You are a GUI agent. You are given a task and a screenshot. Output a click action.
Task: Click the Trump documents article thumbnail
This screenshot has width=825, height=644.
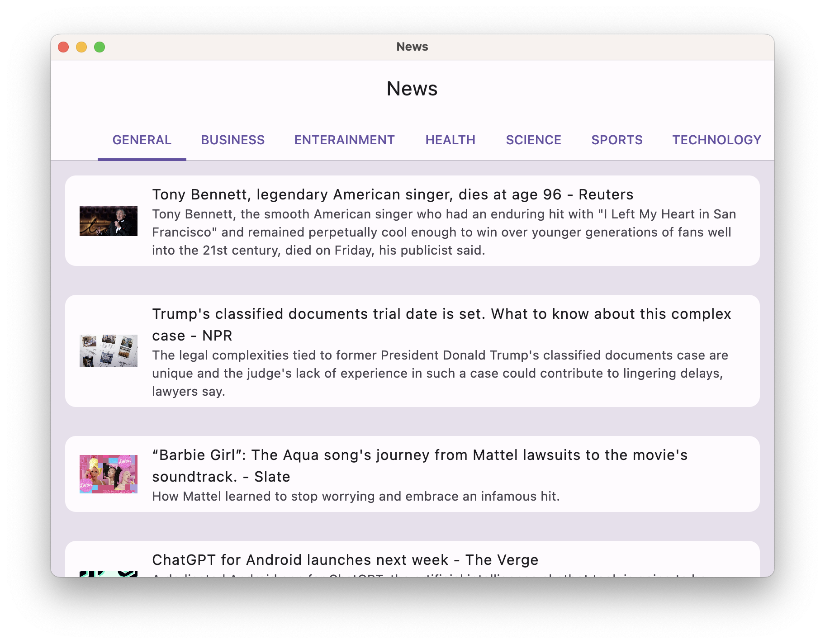pyautogui.click(x=109, y=351)
